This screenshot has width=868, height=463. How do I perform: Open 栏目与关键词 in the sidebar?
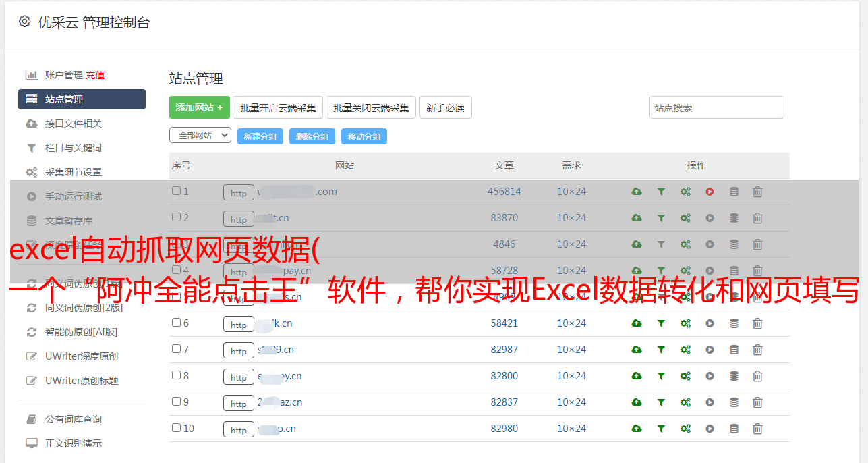[74, 148]
